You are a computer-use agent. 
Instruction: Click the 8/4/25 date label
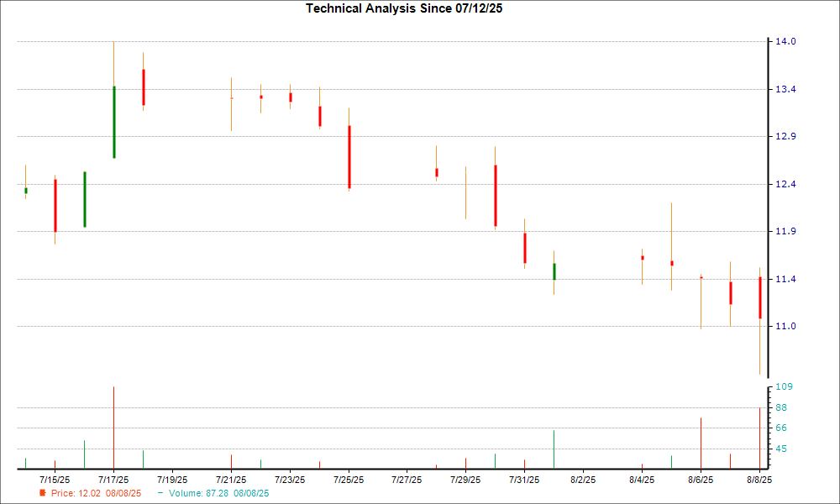pyautogui.click(x=642, y=480)
